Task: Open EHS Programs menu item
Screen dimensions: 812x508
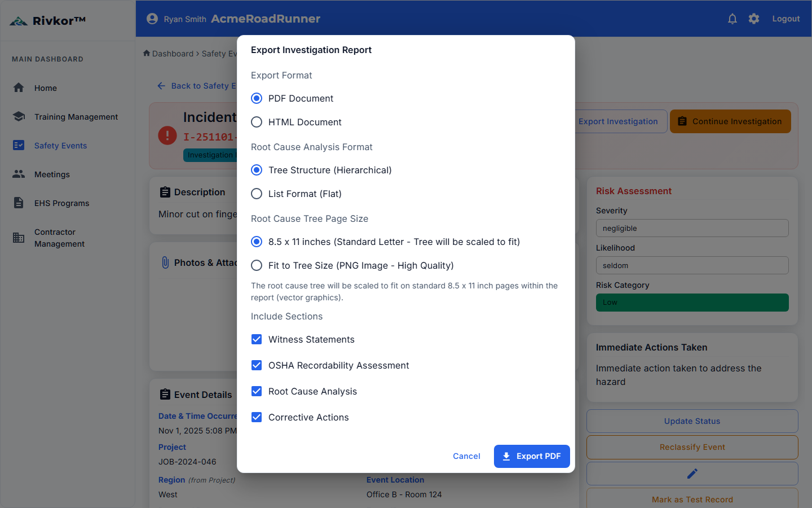Action: [61, 203]
